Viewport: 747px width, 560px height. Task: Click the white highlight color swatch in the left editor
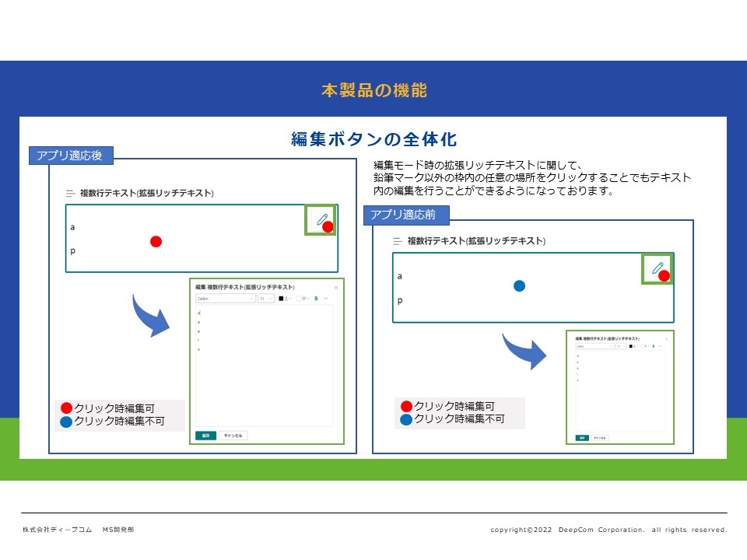299,299
